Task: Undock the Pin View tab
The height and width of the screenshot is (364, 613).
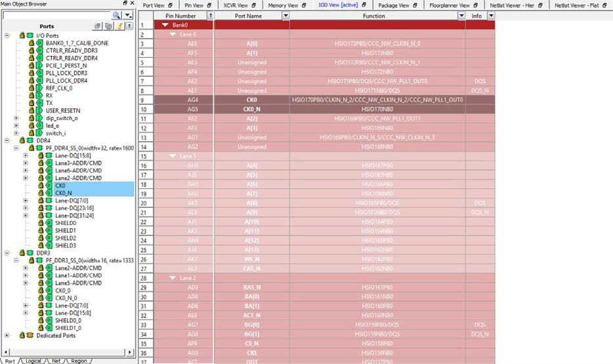Action: click(209, 5)
